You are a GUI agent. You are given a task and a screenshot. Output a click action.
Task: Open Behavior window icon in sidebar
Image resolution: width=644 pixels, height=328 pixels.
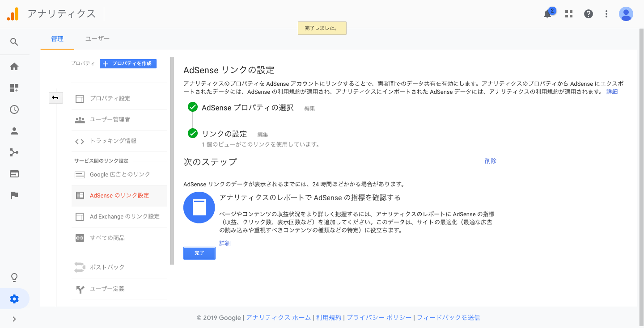(14, 174)
